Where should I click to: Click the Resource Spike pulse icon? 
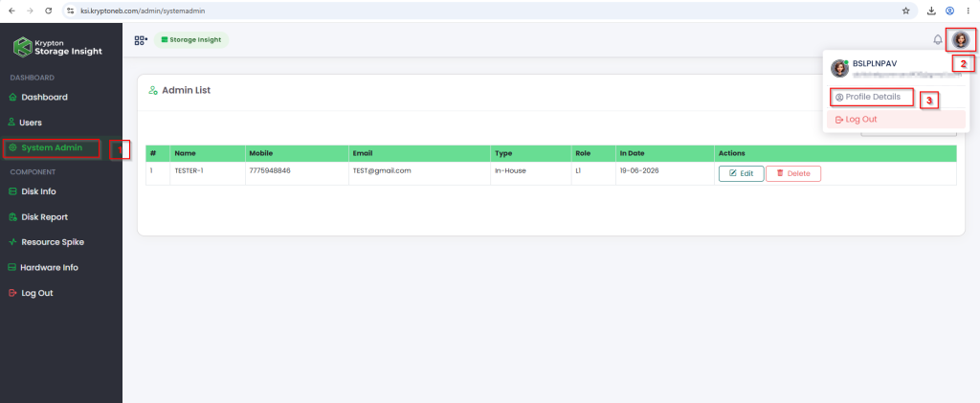[13, 242]
